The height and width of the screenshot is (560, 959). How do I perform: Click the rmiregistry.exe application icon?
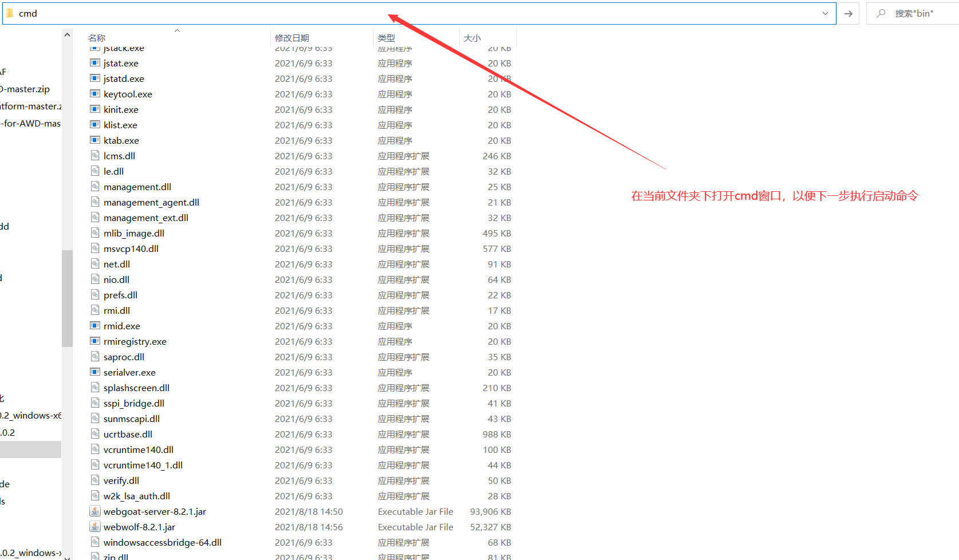click(95, 341)
